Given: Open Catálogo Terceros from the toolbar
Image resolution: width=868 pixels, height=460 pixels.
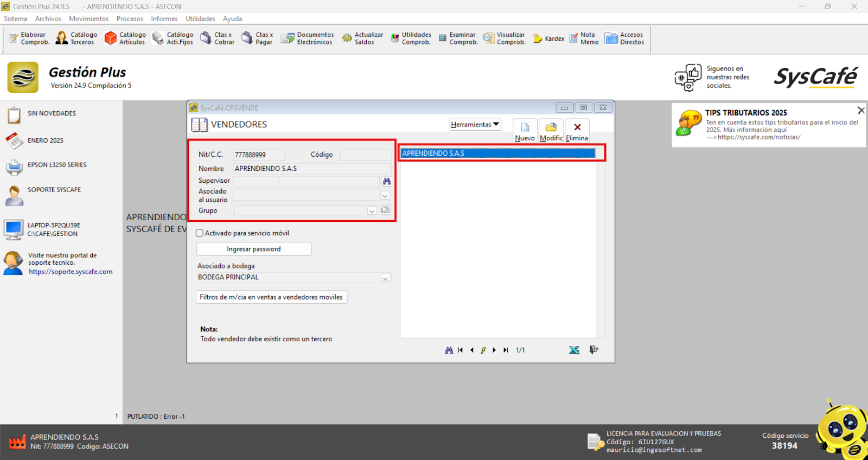Looking at the screenshot, I should click(x=76, y=38).
